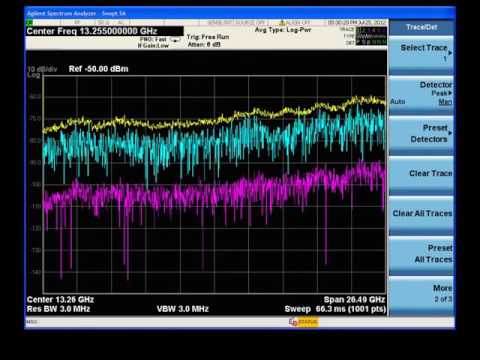
Task: Click the status icon in the bottom bar
Action: click(x=303, y=322)
